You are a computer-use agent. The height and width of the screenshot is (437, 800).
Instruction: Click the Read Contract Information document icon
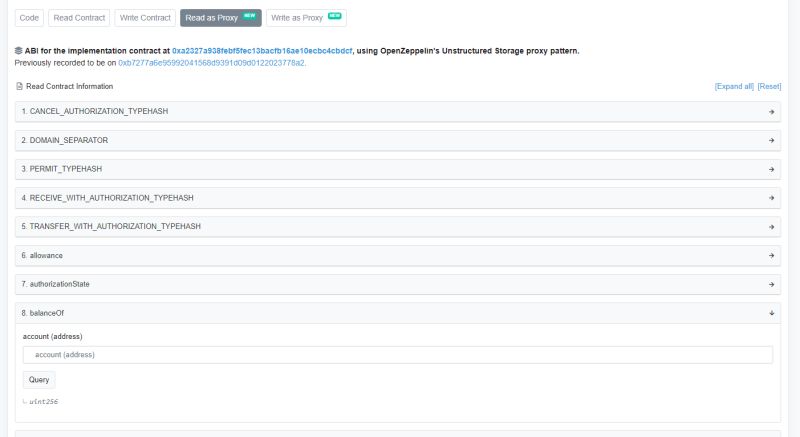pos(19,86)
